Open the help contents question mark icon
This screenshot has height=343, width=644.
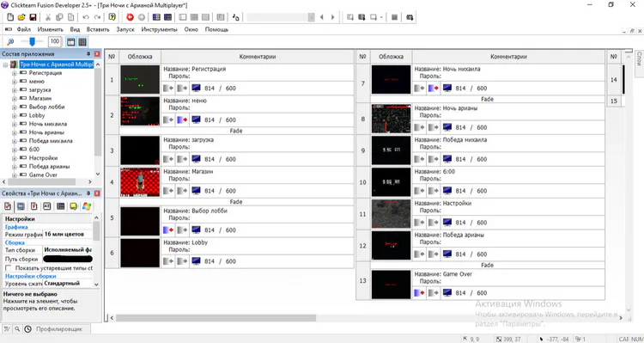pos(112,17)
